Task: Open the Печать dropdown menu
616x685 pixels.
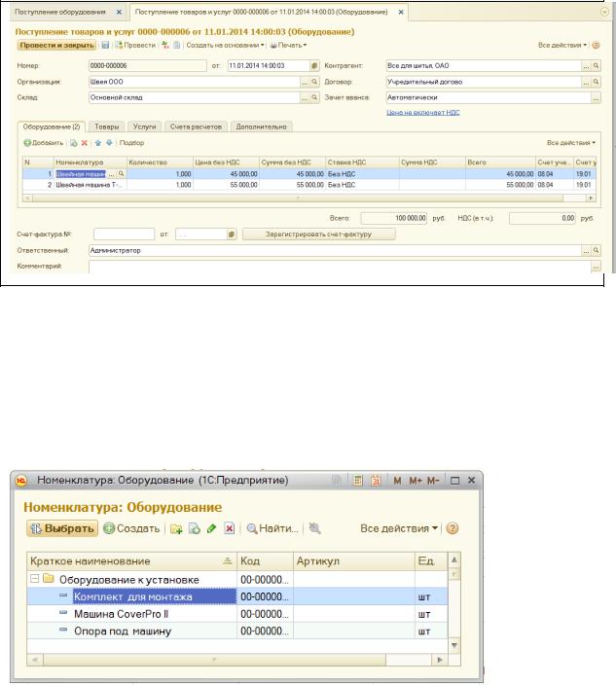Action: [288, 45]
